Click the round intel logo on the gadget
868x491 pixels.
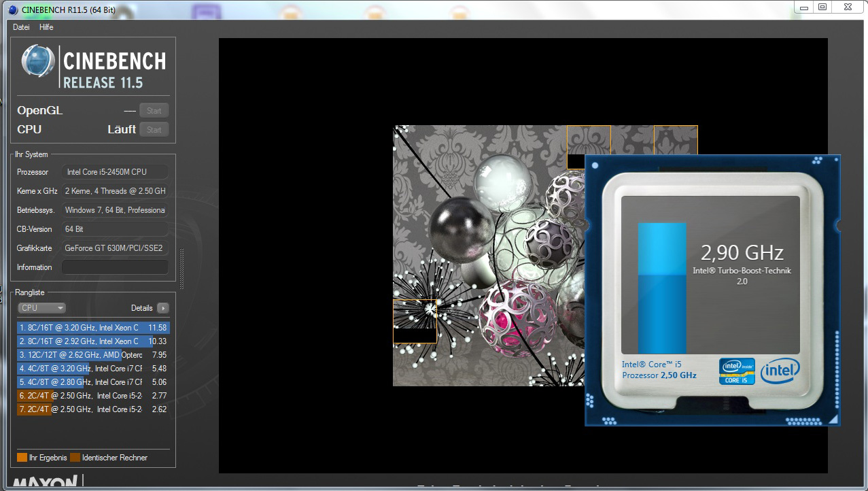pos(780,371)
